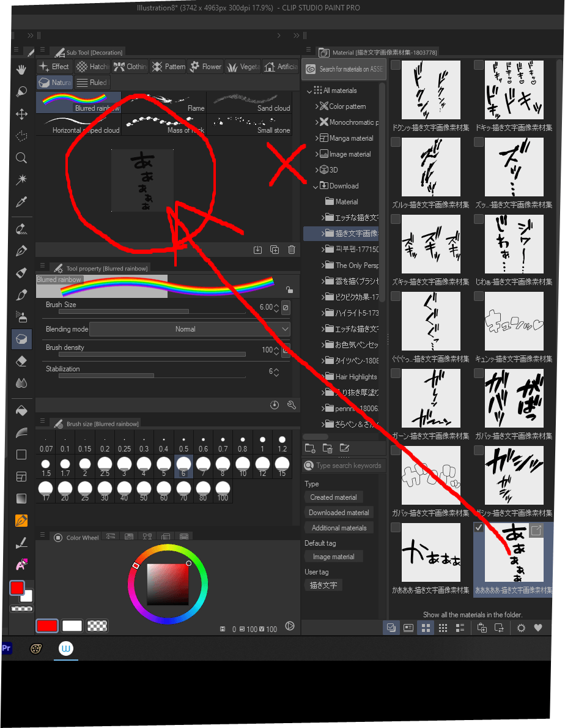Check the ドキッ material checkbox
The image size is (565, 728).
pos(479,65)
